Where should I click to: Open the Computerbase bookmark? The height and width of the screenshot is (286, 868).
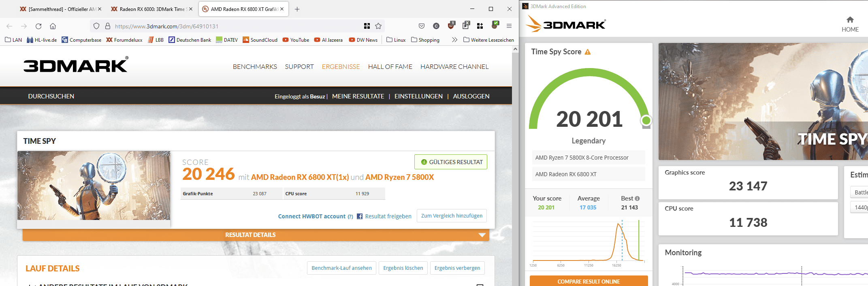pyautogui.click(x=81, y=40)
